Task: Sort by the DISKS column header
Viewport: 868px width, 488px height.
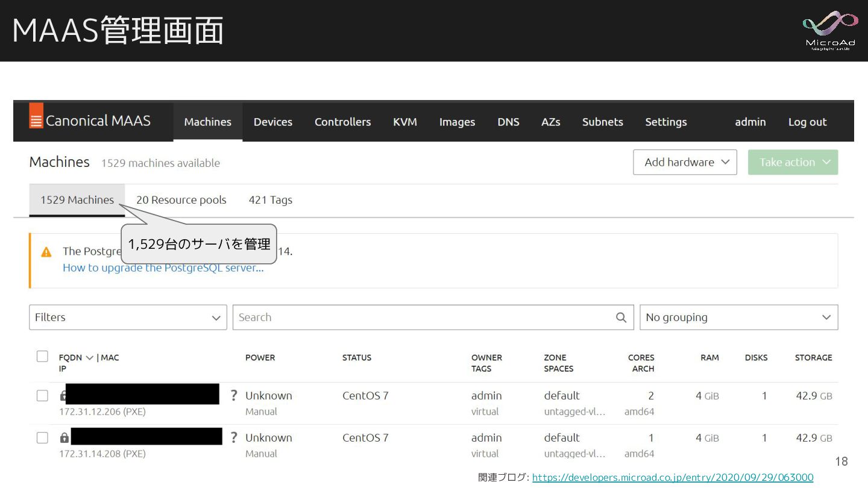Action: coord(756,357)
